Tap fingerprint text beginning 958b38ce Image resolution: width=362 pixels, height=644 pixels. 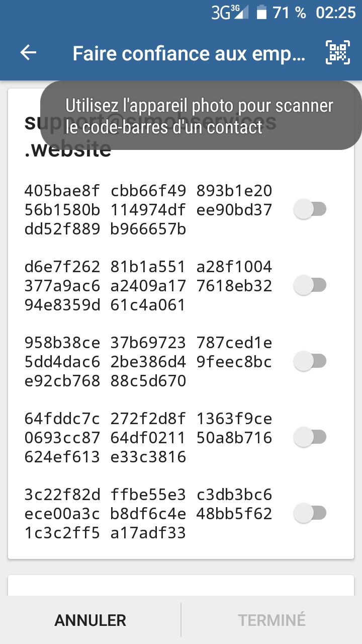pos(148,362)
